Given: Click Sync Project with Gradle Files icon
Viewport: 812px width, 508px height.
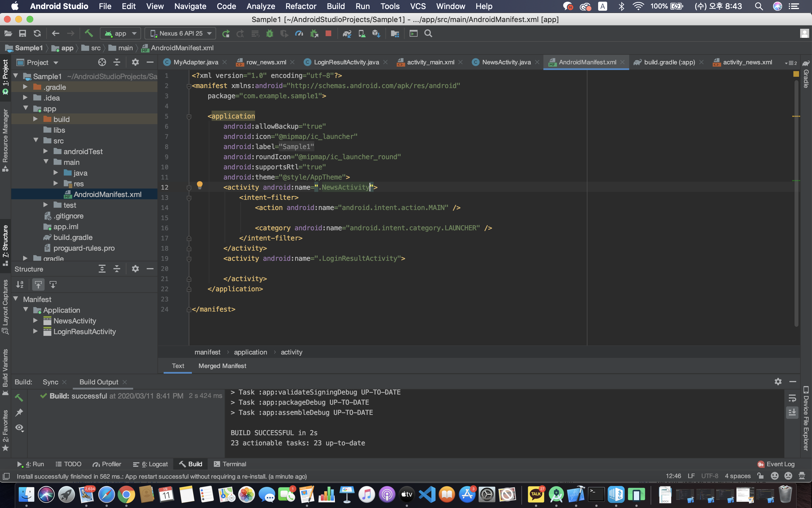Looking at the screenshot, I should 347,33.
